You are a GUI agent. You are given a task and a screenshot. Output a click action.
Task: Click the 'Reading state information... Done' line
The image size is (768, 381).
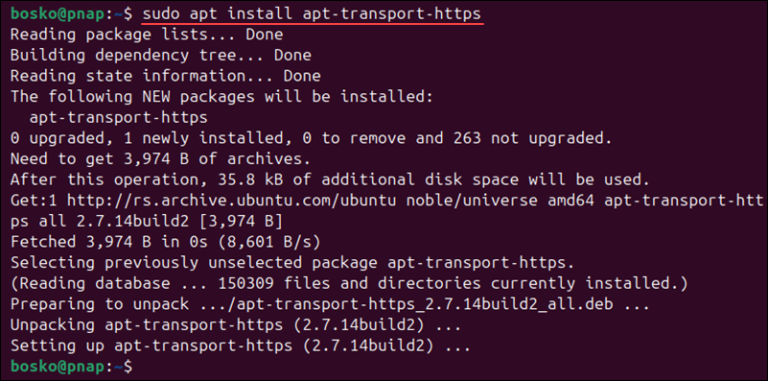coord(166,76)
